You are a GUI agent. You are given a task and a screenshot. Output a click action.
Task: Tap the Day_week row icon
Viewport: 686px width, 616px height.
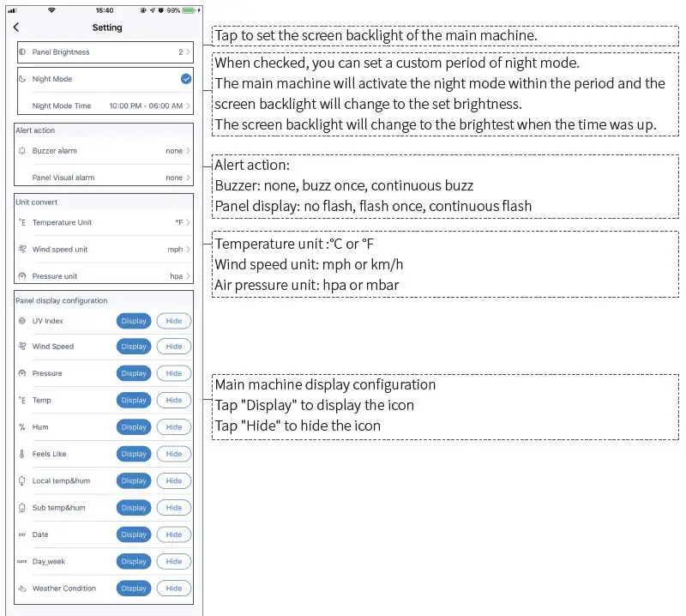point(22,562)
